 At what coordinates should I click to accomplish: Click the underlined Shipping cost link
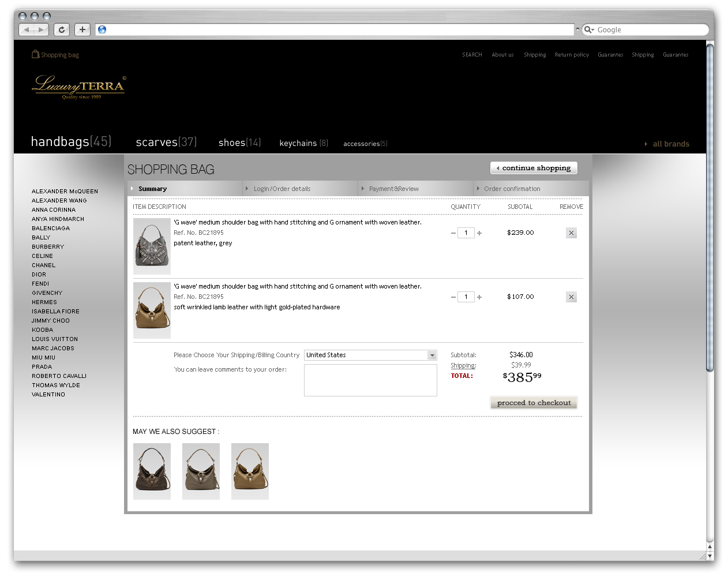[x=463, y=366]
